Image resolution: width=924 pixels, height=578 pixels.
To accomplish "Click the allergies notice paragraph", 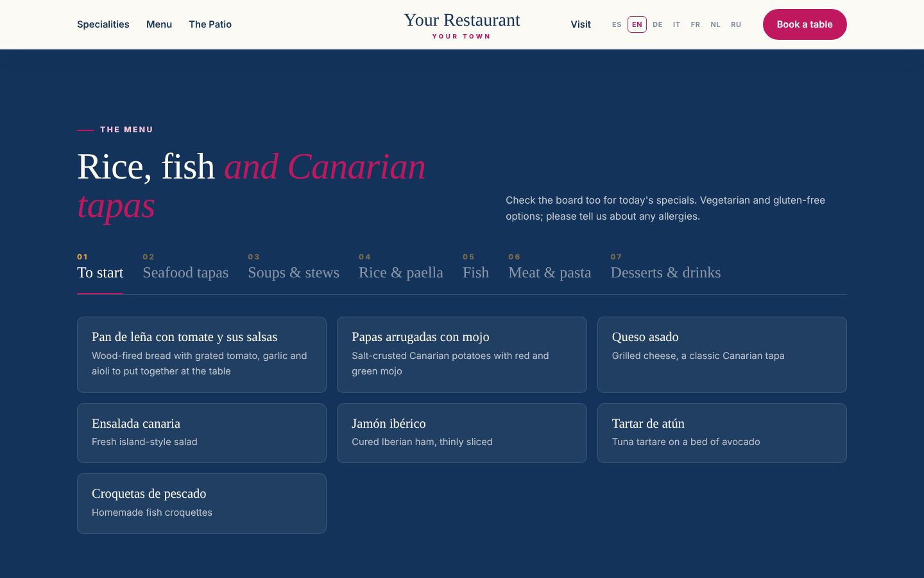I will (x=665, y=208).
